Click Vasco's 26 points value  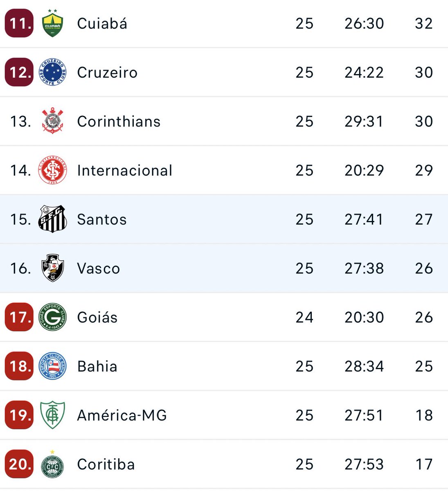(x=424, y=268)
